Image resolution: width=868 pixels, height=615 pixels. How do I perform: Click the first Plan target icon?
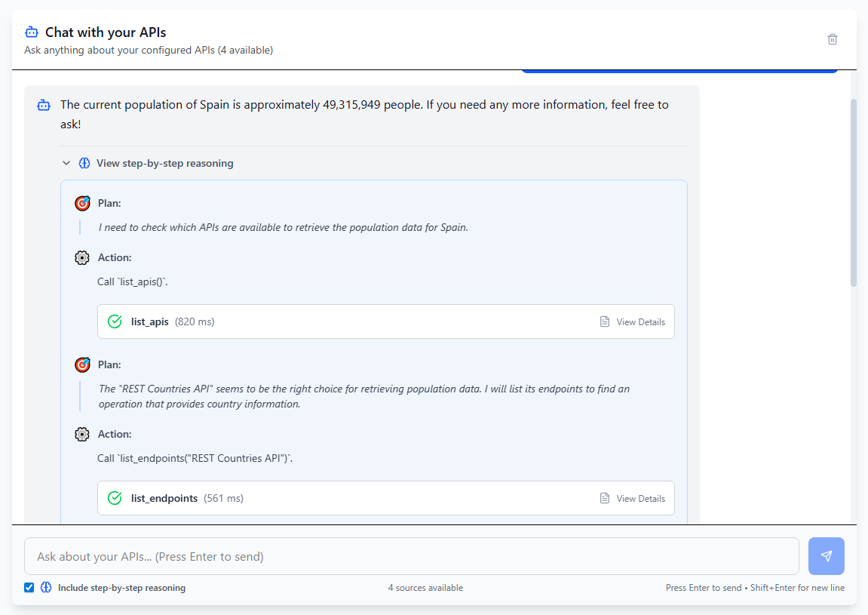click(x=82, y=203)
